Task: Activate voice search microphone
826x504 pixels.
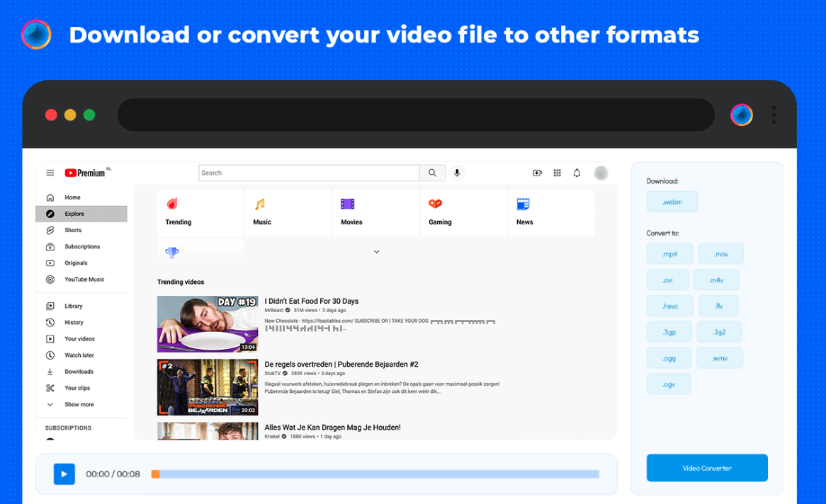Action: pyautogui.click(x=457, y=173)
